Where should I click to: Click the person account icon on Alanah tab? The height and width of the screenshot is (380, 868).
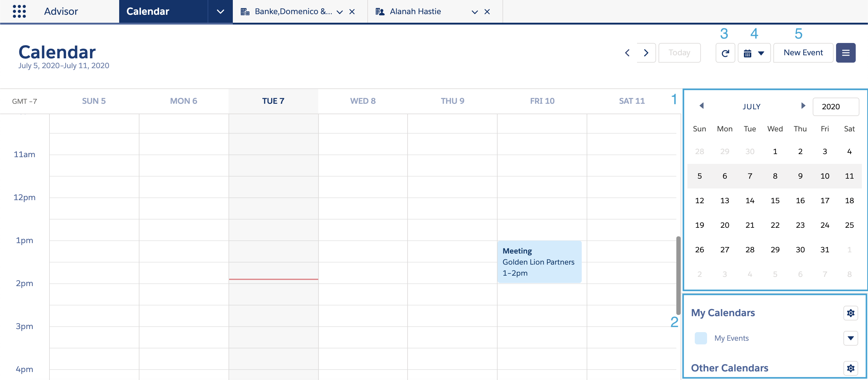coord(380,12)
